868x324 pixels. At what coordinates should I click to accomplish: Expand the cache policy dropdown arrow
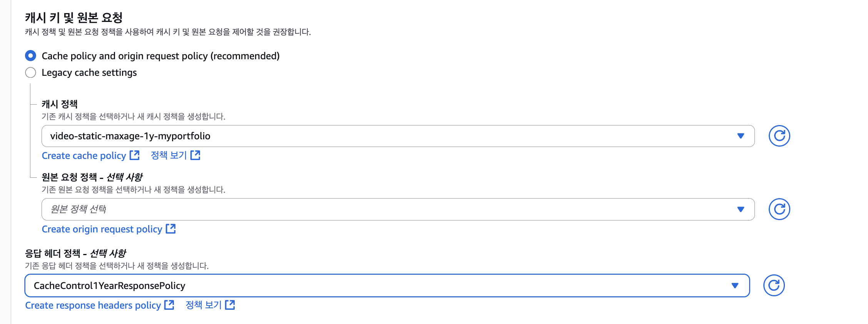coord(741,136)
